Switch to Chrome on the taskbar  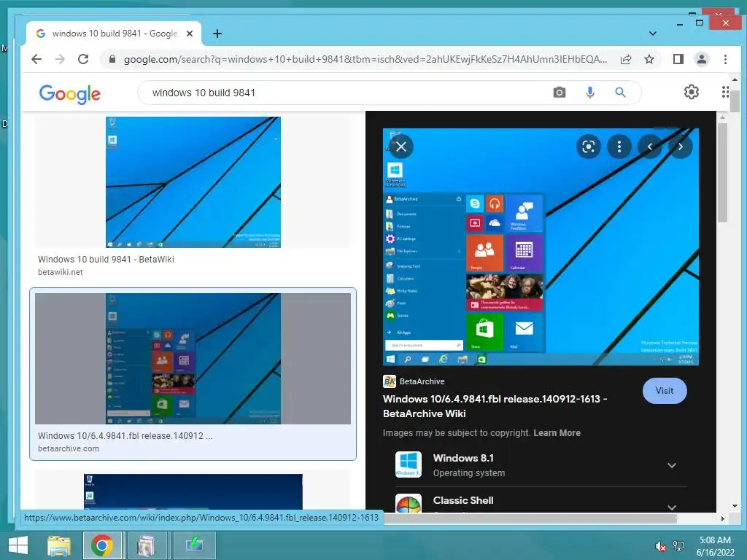coord(102,545)
